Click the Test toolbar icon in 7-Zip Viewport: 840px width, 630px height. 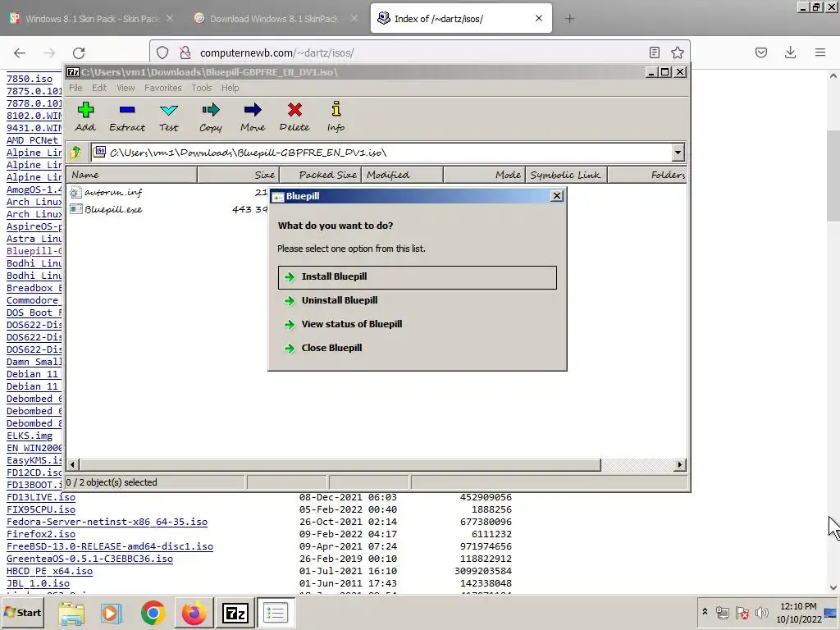(169, 111)
